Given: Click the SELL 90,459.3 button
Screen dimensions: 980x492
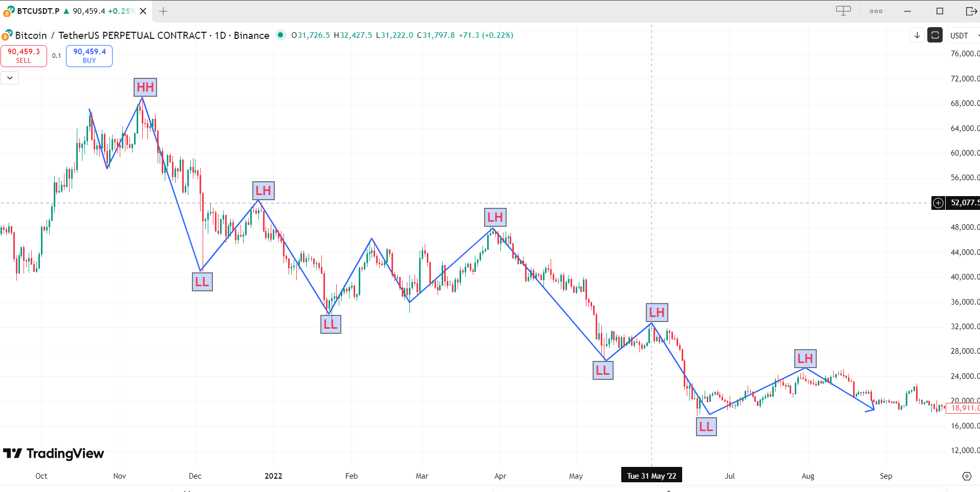Looking at the screenshot, I should click(24, 56).
